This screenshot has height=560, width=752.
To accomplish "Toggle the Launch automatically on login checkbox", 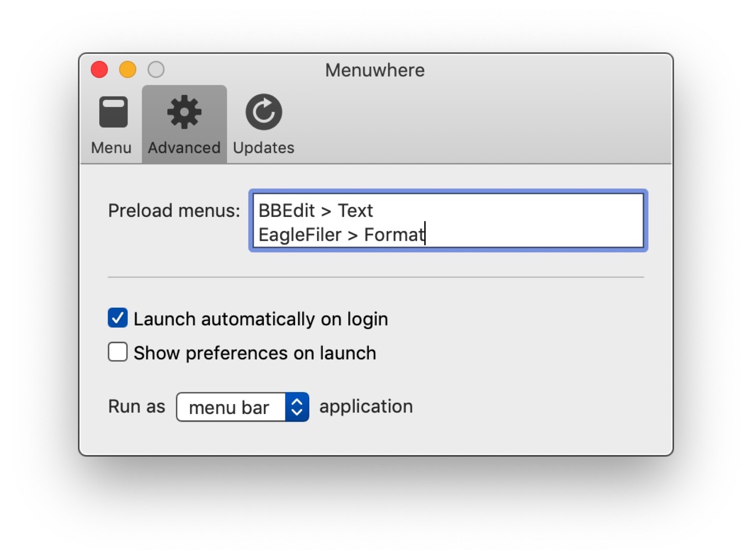I will coord(117,318).
